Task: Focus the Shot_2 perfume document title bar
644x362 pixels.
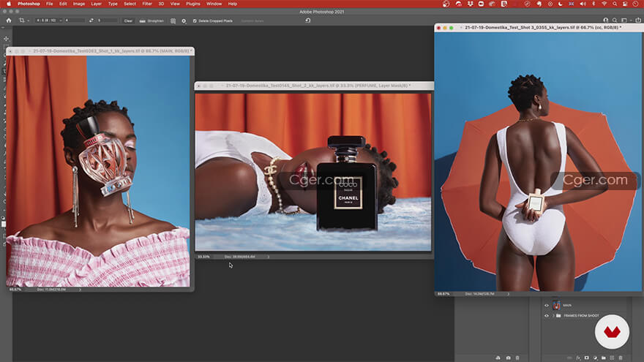Action: 314,86
